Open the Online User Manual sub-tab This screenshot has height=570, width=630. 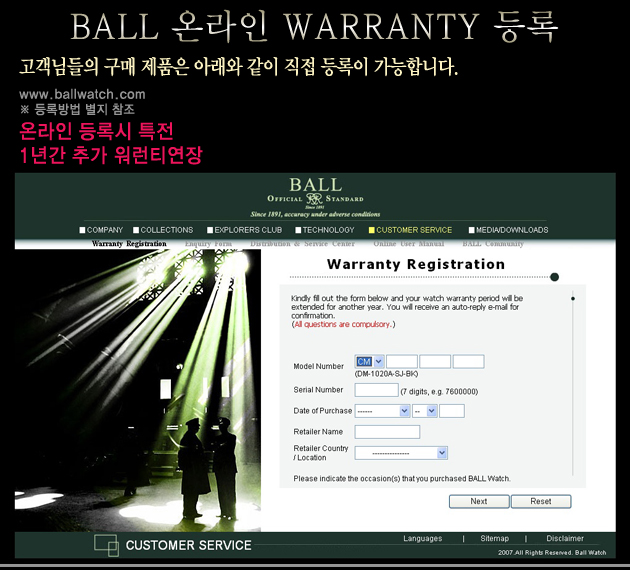point(409,243)
